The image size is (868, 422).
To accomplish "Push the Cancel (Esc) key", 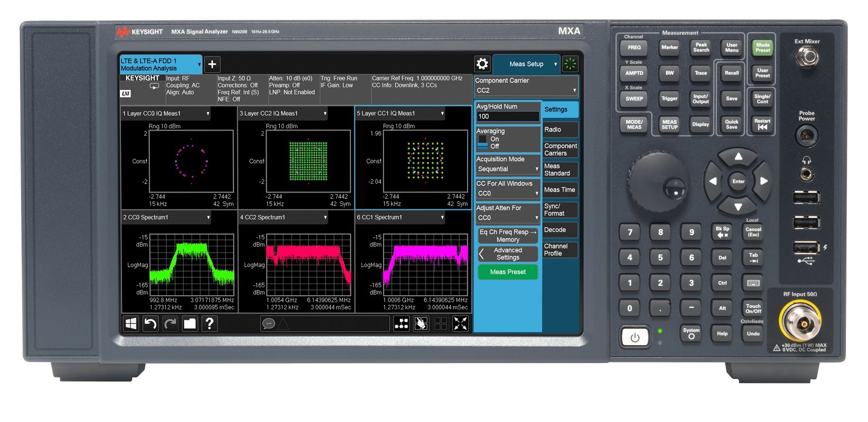I will tap(753, 232).
